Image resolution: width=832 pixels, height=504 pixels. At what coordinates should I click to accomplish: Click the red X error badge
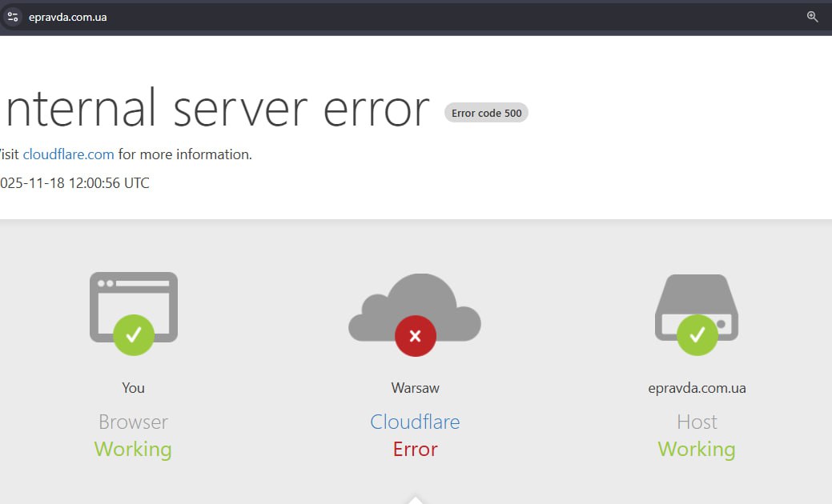415,336
